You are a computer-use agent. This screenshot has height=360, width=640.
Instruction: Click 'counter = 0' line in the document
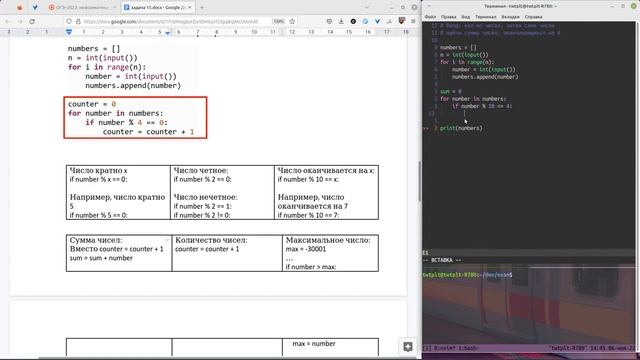pyautogui.click(x=92, y=104)
